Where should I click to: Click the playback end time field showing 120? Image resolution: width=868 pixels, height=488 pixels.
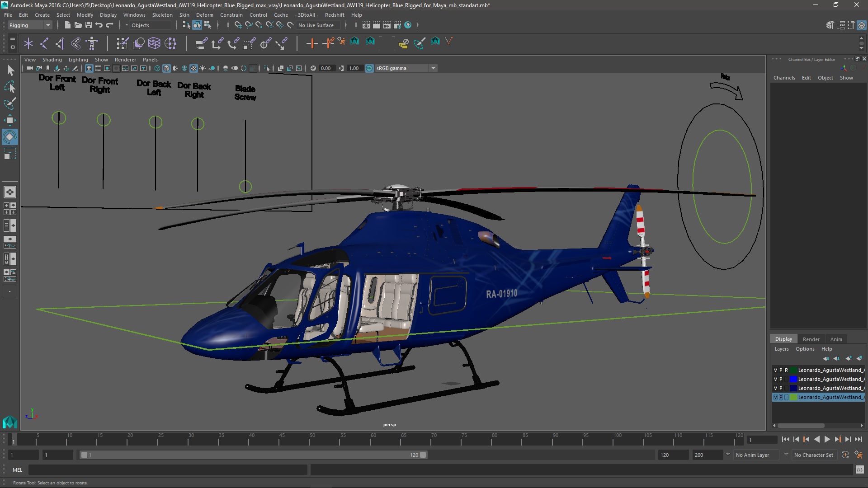673,455
